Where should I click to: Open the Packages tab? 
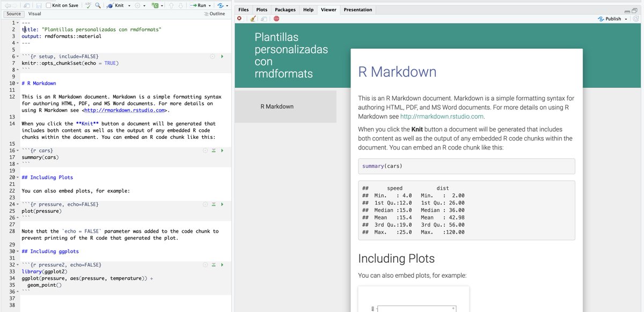[285, 10]
